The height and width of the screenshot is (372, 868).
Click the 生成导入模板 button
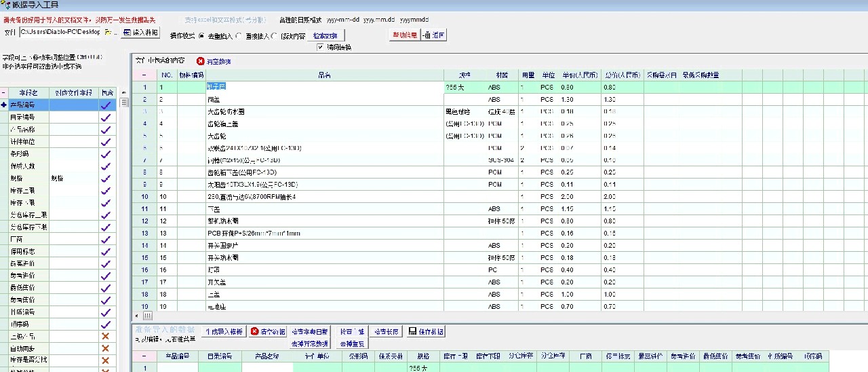pos(224,332)
